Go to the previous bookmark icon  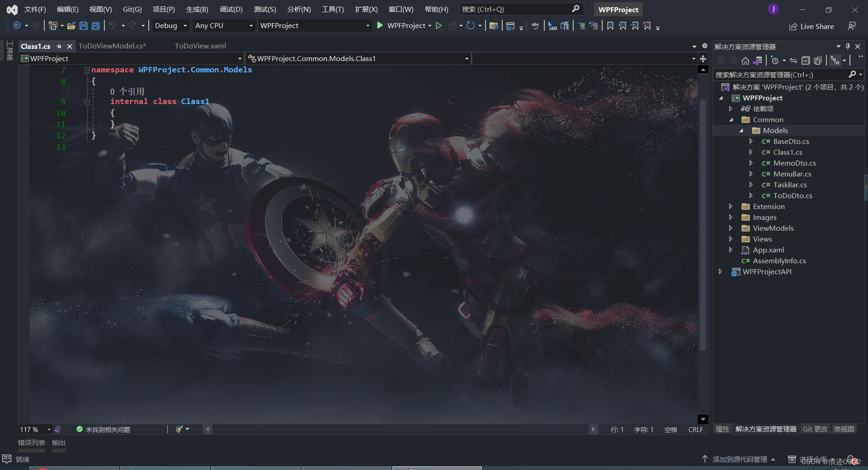click(x=623, y=26)
